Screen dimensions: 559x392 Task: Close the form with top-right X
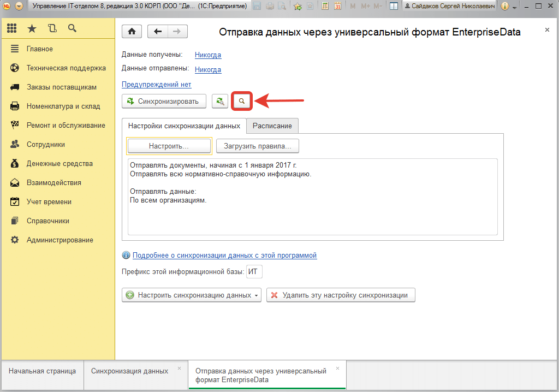click(x=547, y=30)
